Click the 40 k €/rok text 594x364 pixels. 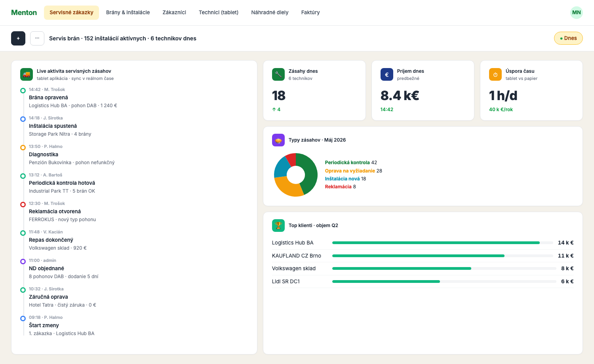501,110
